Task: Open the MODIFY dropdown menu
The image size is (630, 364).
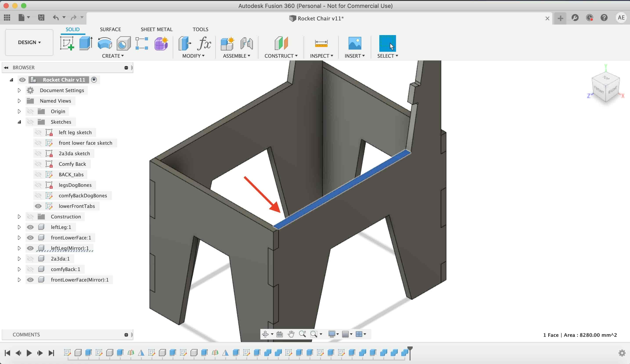Action: pyautogui.click(x=193, y=56)
